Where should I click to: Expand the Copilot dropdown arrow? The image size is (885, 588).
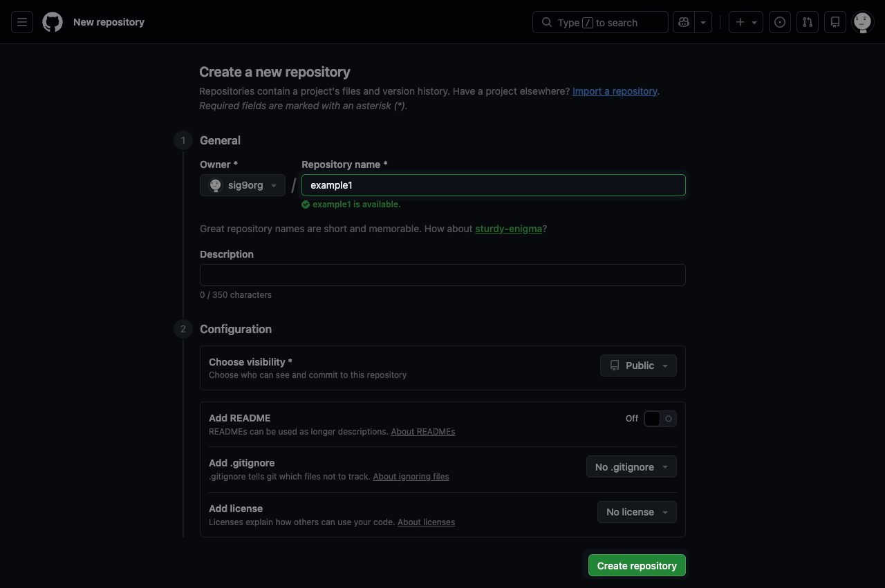point(703,22)
